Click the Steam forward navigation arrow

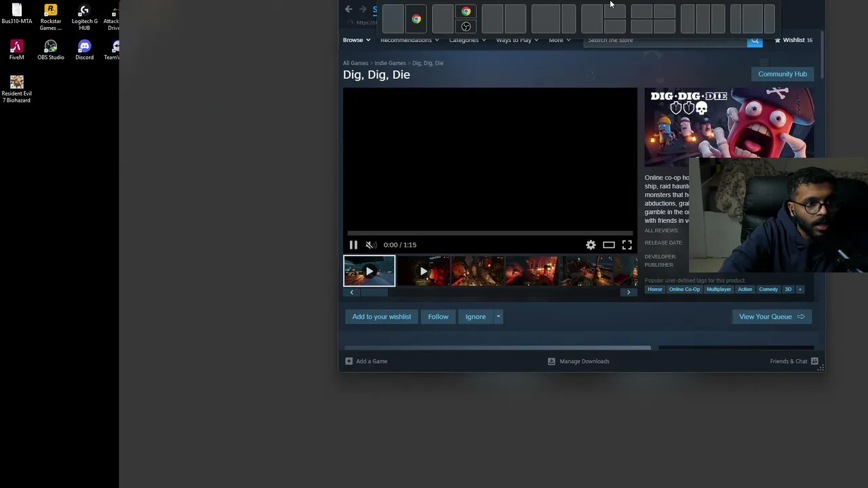pyautogui.click(x=363, y=9)
